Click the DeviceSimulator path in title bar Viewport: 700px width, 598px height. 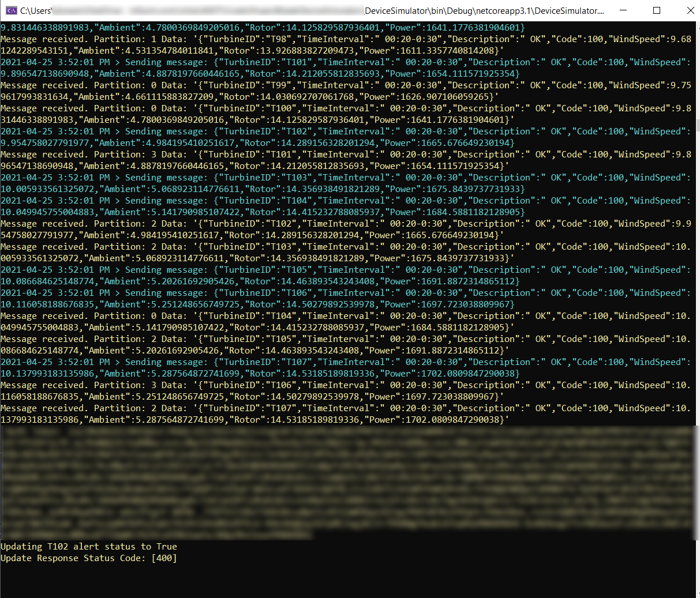[485, 10]
